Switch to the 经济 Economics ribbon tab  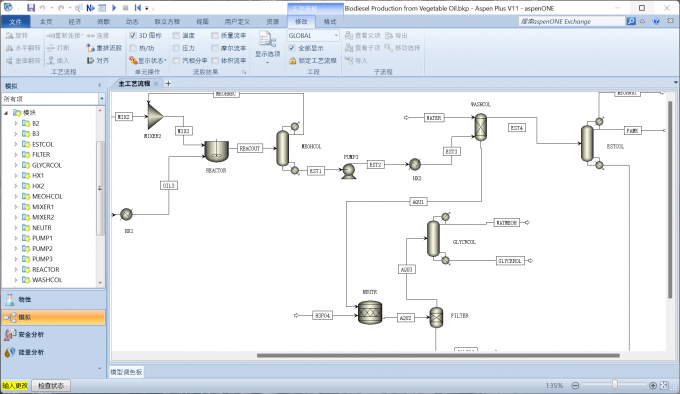click(75, 22)
